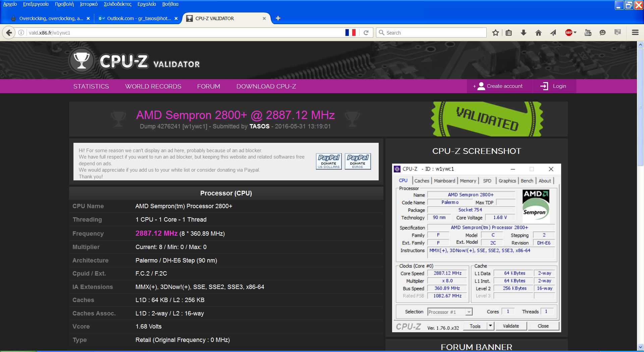This screenshot has height=352, width=644.
Task: Click the Close button in CPU-Z screenshot
Action: [543, 326]
